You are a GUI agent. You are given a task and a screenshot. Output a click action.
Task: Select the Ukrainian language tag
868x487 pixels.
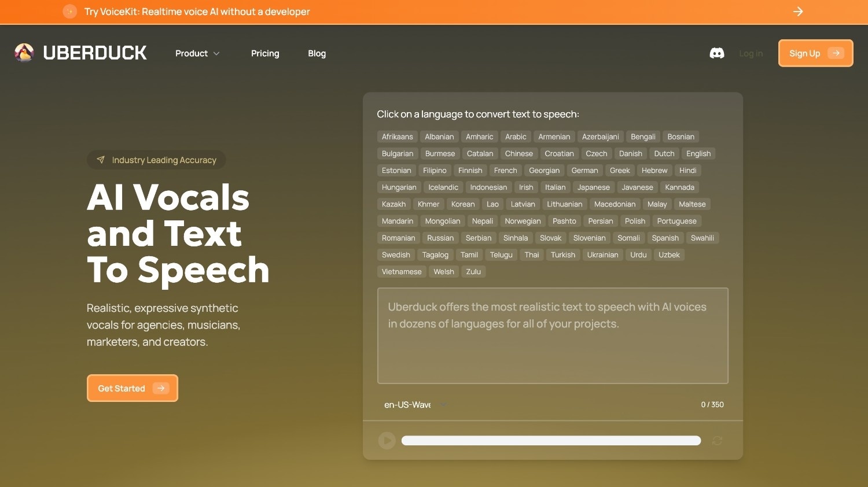tap(603, 254)
